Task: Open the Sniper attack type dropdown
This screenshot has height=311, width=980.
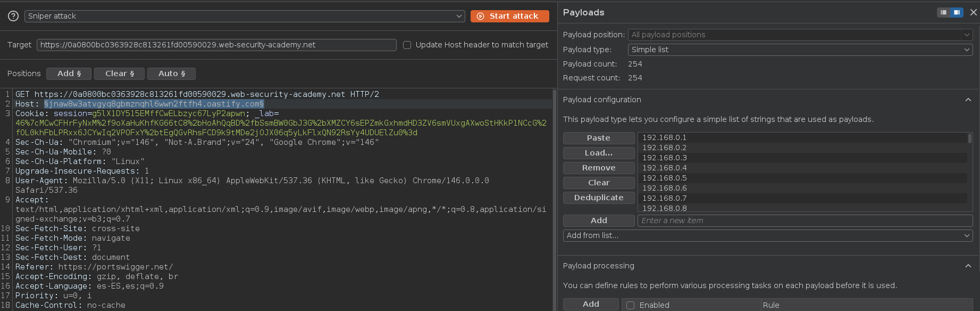Action: point(245,17)
